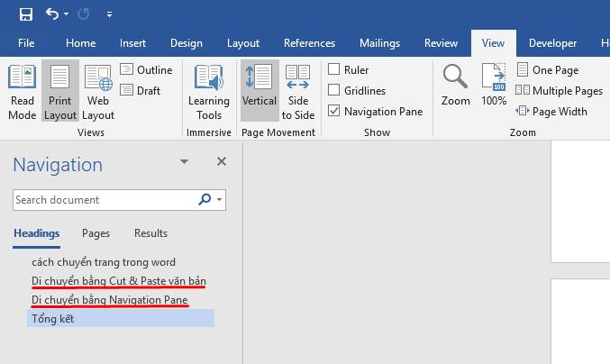Open the References tab
Image resolution: width=610 pixels, height=364 pixels.
tap(309, 43)
